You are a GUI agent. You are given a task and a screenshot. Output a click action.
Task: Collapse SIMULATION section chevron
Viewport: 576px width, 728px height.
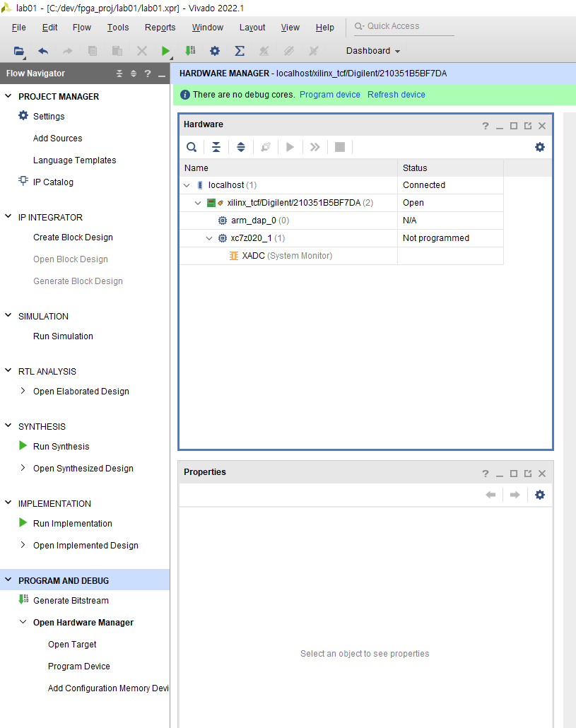(8, 315)
